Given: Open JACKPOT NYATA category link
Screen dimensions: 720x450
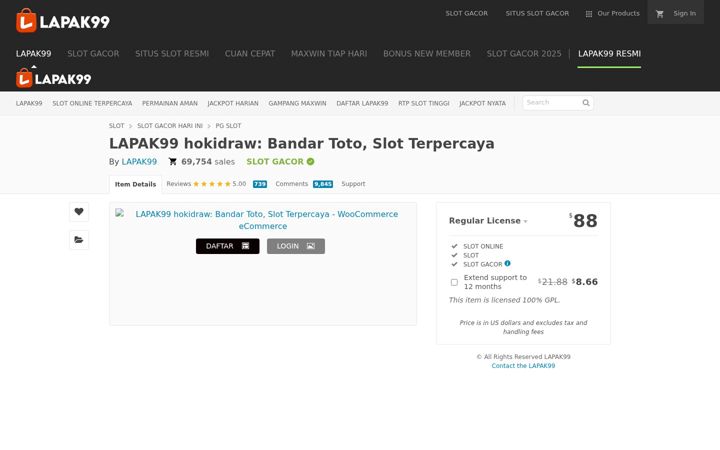Looking at the screenshot, I should click(x=483, y=103).
